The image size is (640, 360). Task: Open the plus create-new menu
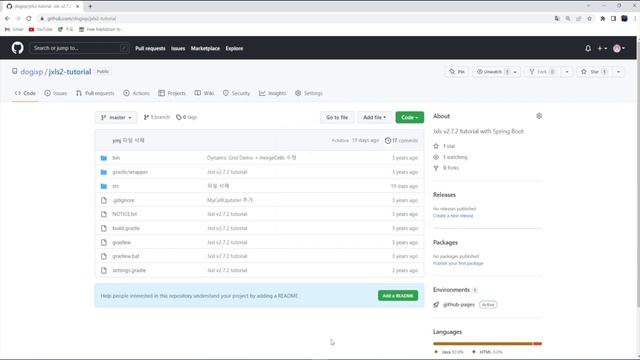click(602, 48)
